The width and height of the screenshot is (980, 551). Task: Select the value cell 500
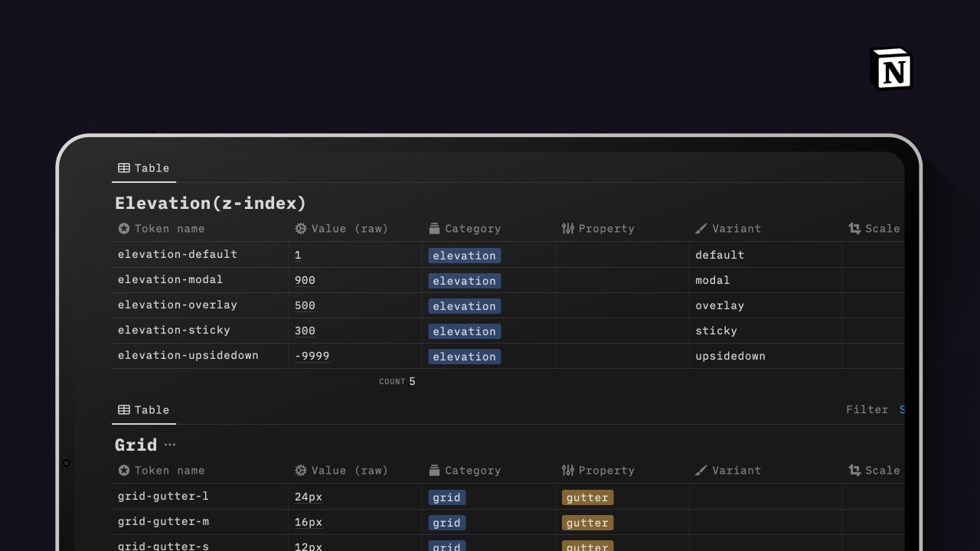tap(355, 305)
